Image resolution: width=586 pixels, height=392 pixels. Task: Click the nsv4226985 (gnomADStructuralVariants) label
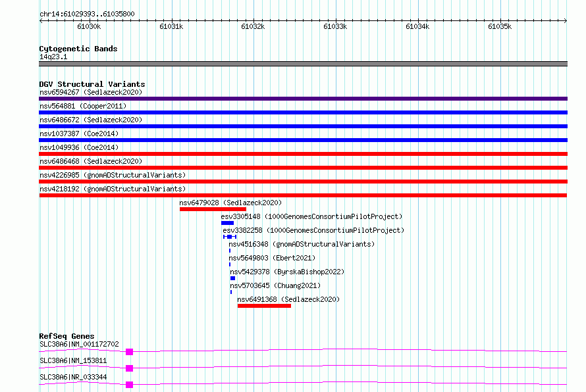pos(113,175)
